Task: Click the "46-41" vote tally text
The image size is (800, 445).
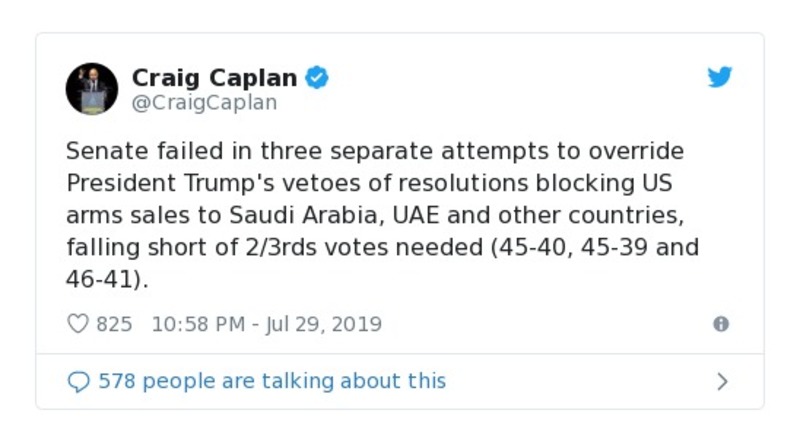Action: click(100, 279)
